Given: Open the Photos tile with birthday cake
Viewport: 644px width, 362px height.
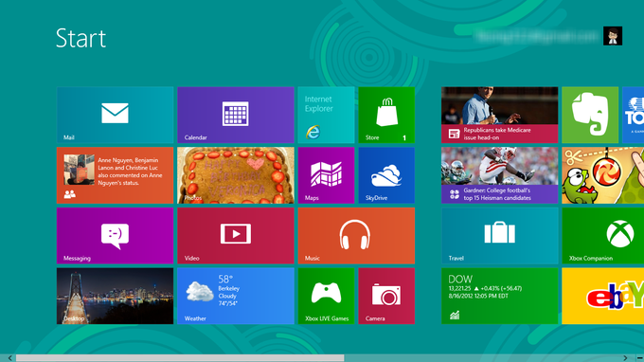Looking at the screenshot, I should pos(236,175).
